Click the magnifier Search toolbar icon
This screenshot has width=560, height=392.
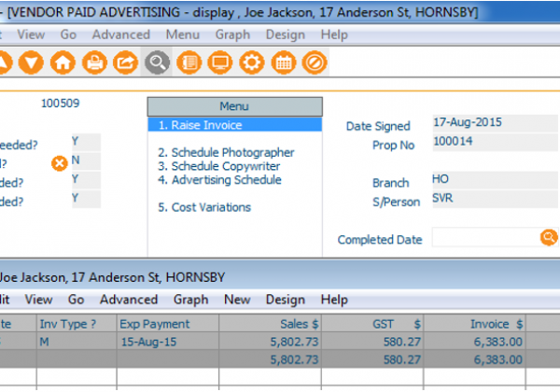(157, 63)
